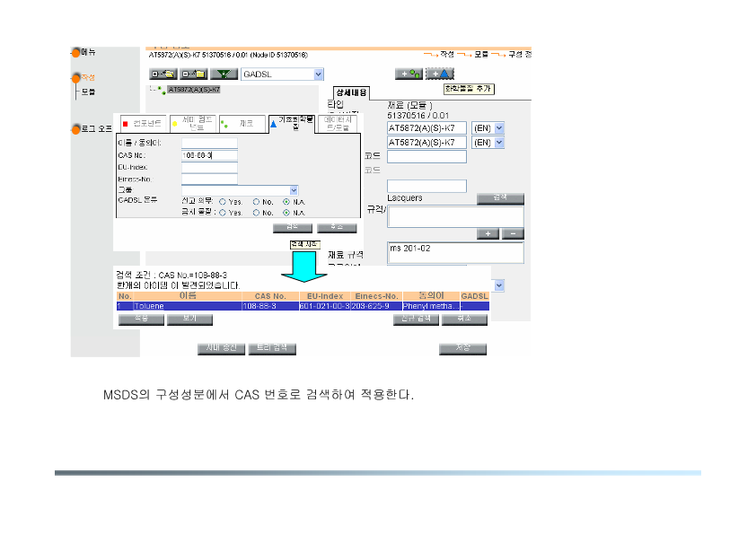Click the 203-625-9 Einecs cell
This screenshot has height=534, width=756.
pos(376,306)
